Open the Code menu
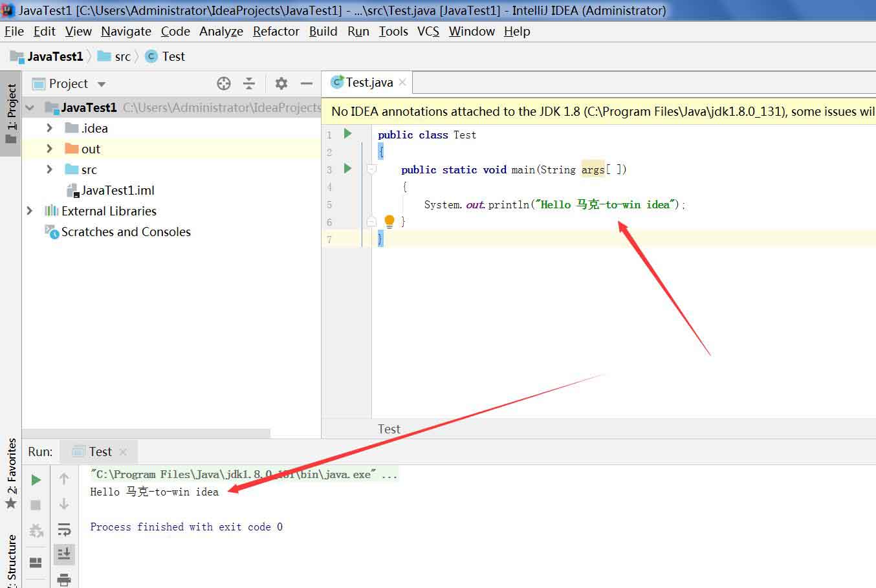Viewport: 876px width, 588px height. tap(175, 31)
